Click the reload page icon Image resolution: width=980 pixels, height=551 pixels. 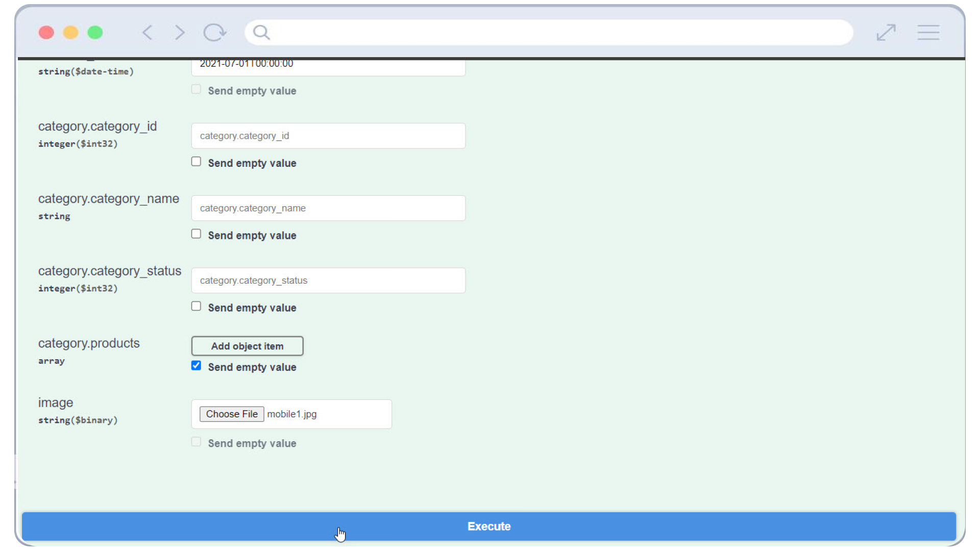click(x=214, y=33)
